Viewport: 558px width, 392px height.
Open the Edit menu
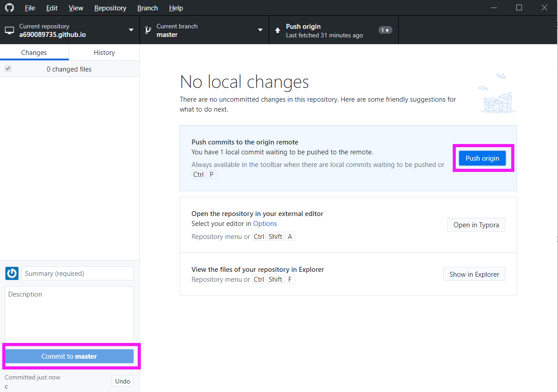click(52, 8)
